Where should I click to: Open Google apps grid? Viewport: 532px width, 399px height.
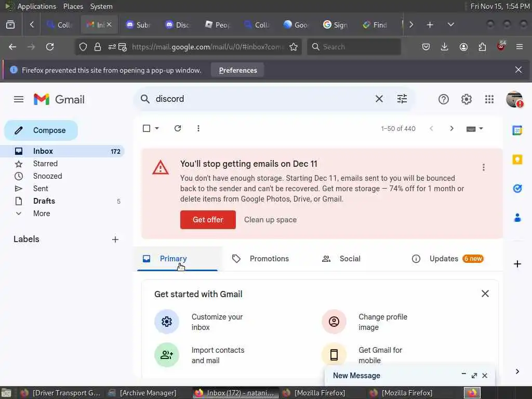point(489,99)
